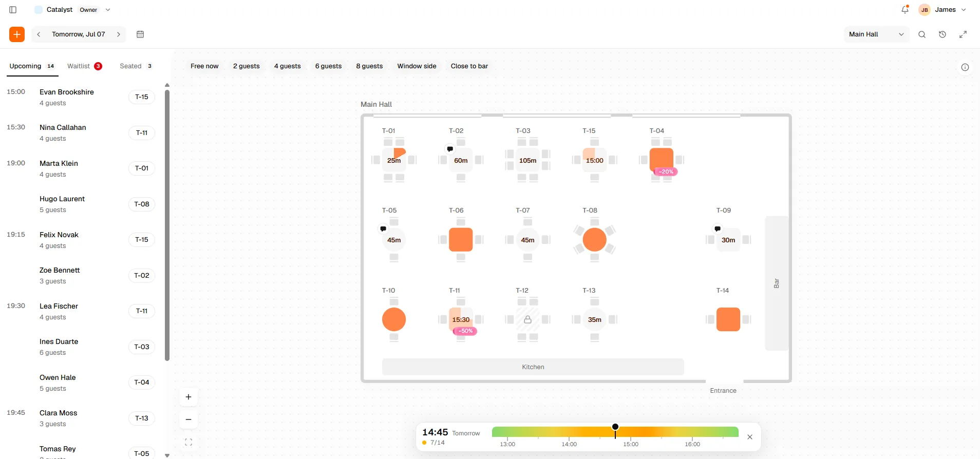Switch to the Waitlist tab
Screen dimensions: 980x459
[x=85, y=66]
